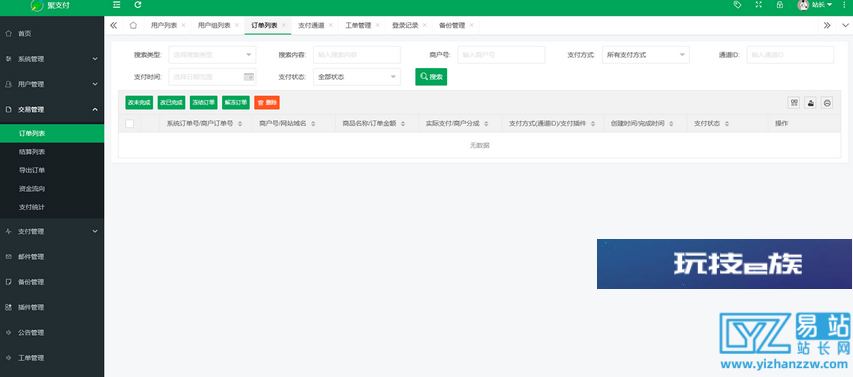This screenshot has width=853, height=377.
Task: Open 首页 in the sidebar
Action: tap(52, 34)
